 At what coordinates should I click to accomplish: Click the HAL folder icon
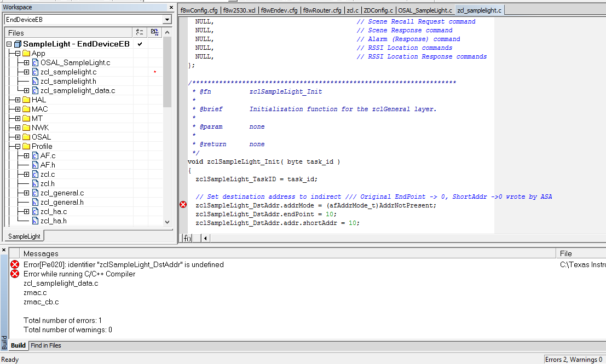(x=26, y=100)
